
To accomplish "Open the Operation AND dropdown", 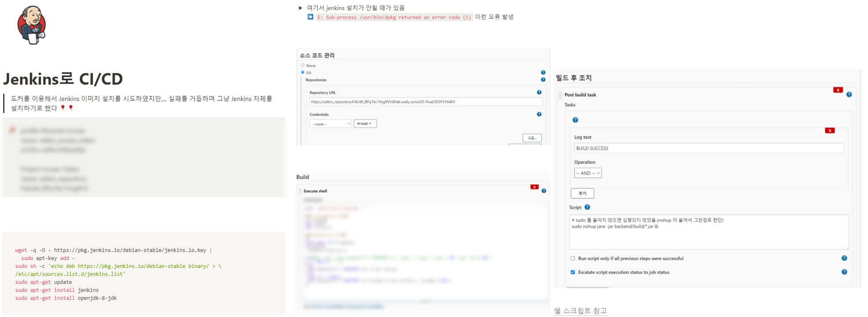I will (587, 173).
